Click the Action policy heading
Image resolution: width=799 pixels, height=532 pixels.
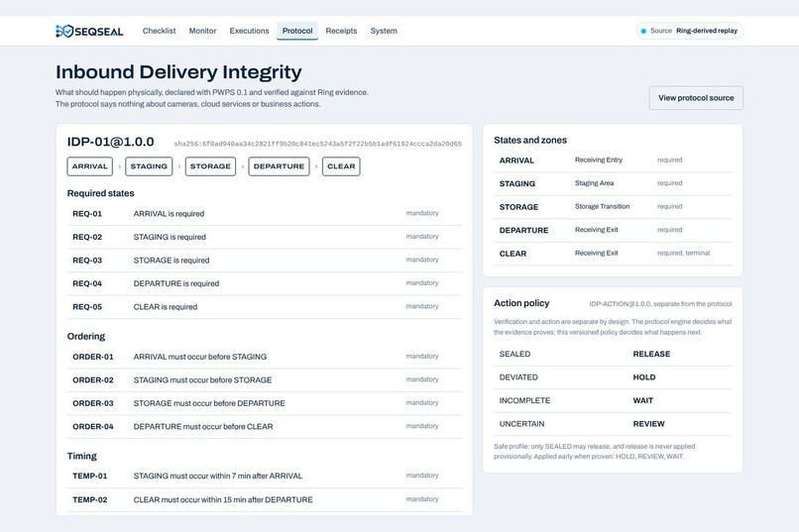point(521,303)
